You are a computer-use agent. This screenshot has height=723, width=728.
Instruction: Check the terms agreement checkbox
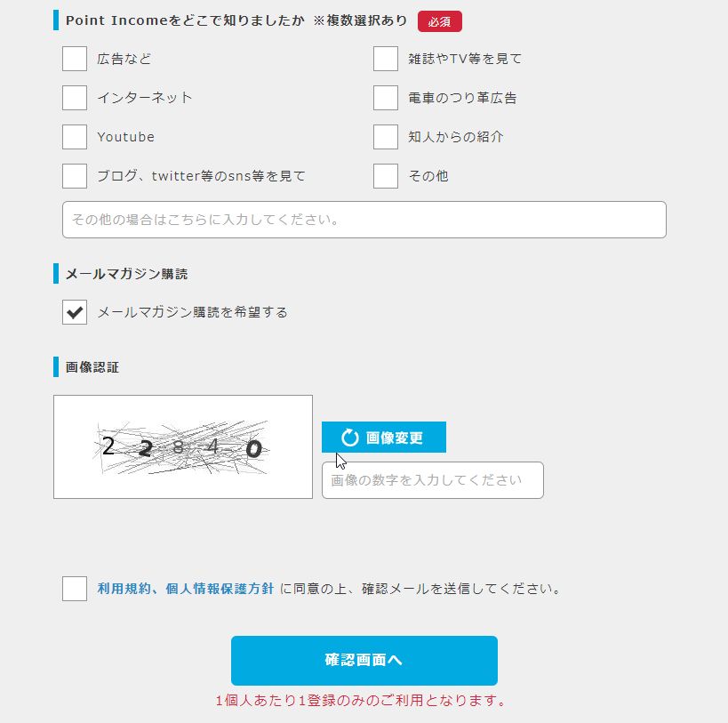coord(75,589)
